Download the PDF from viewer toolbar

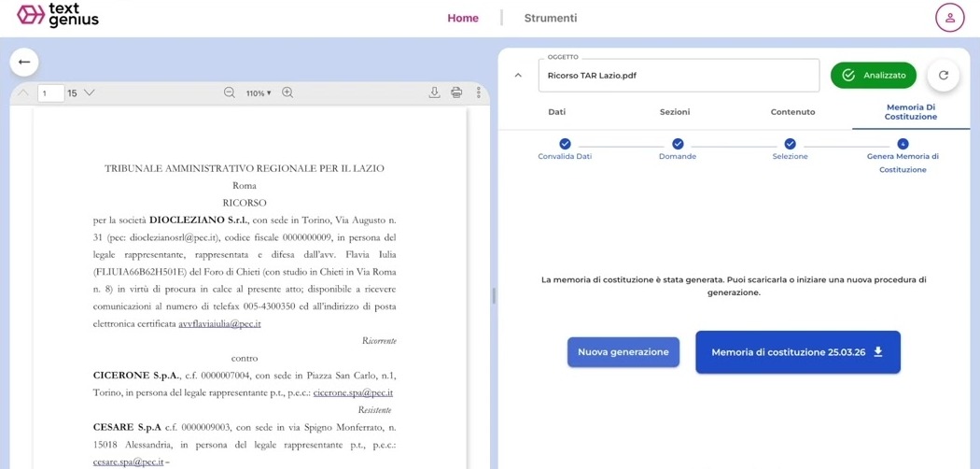[434, 92]
